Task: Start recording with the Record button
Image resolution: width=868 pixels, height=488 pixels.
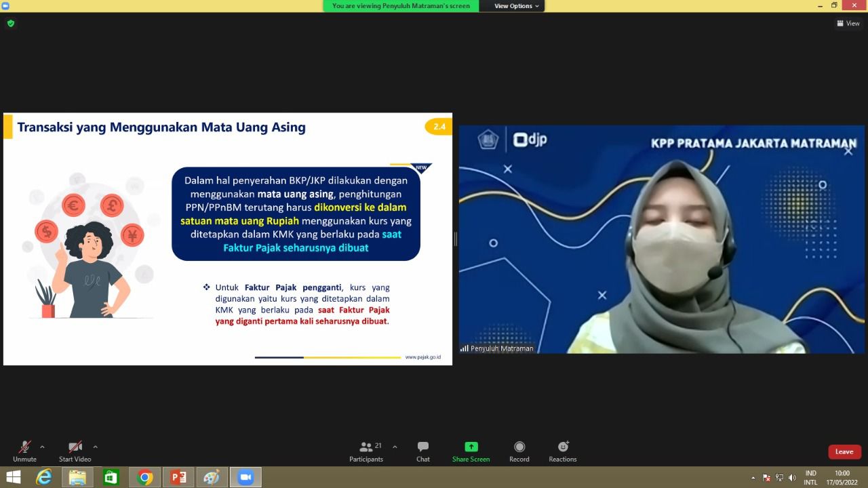Action: point(519,451)
